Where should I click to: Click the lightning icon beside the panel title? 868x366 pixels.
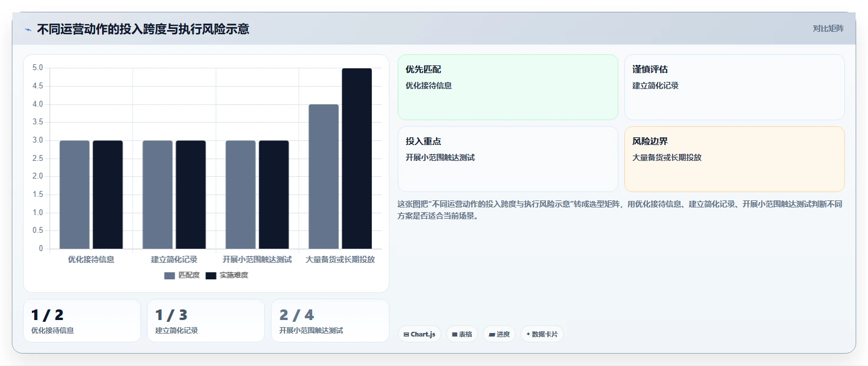(x=28, y=29)
